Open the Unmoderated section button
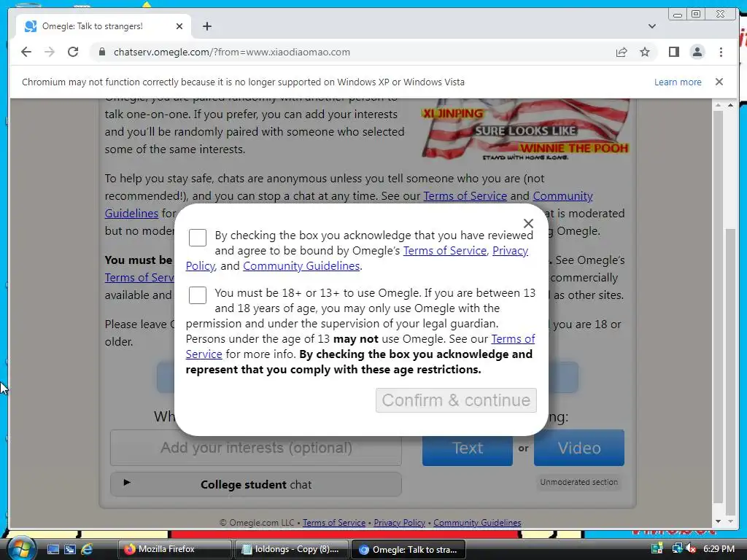This screenshot has width=747, height=560. pyautogui.click(x=578, y=482)
